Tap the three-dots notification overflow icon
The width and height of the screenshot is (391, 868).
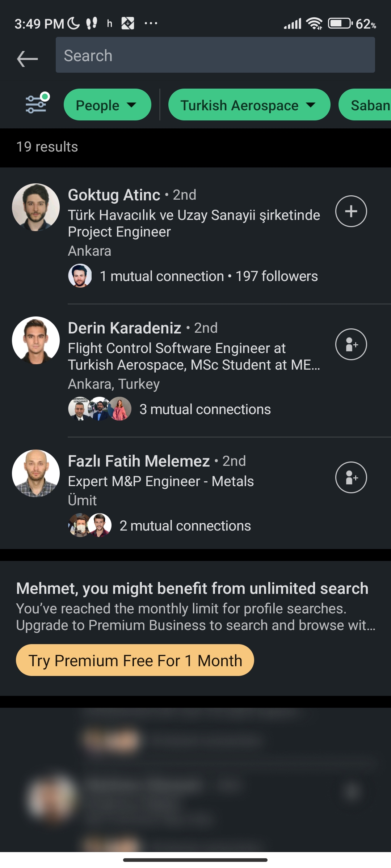pos(151,24)
